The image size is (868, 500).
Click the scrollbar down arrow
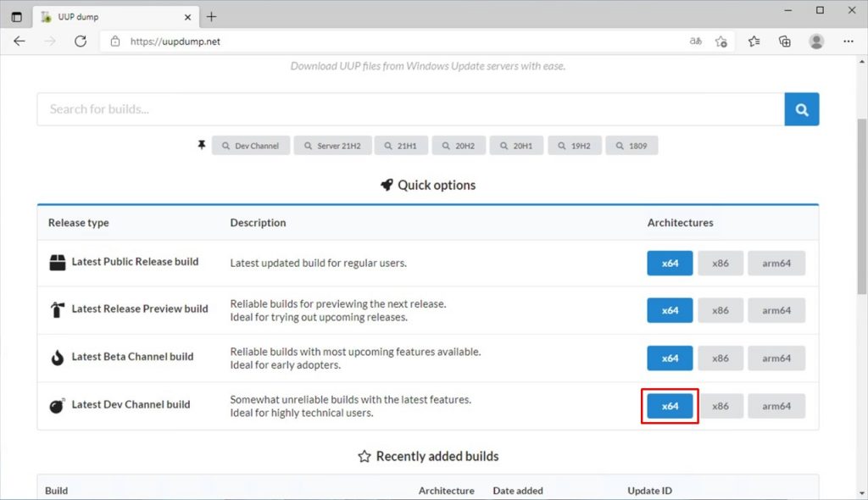862,493
